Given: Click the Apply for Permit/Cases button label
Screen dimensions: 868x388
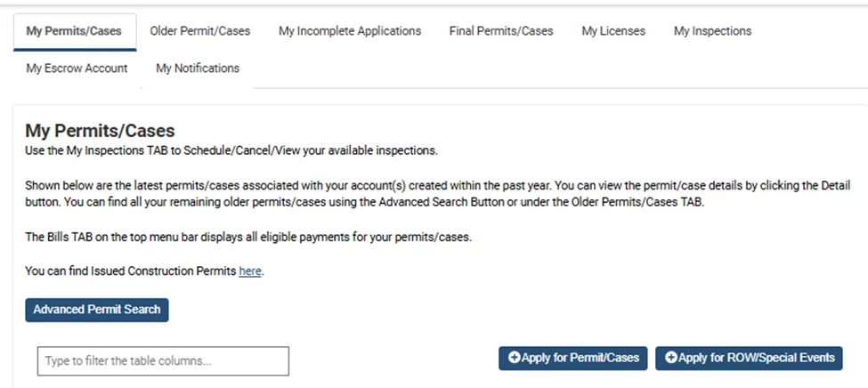Looking at the screenshot, I should [580, 358].
